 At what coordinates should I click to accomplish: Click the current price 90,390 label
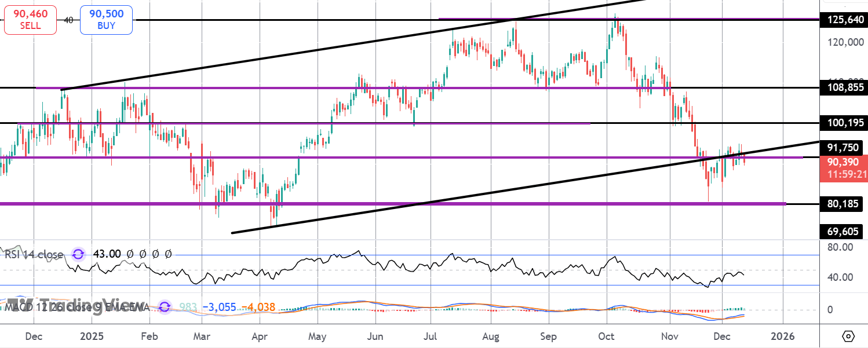843,162
